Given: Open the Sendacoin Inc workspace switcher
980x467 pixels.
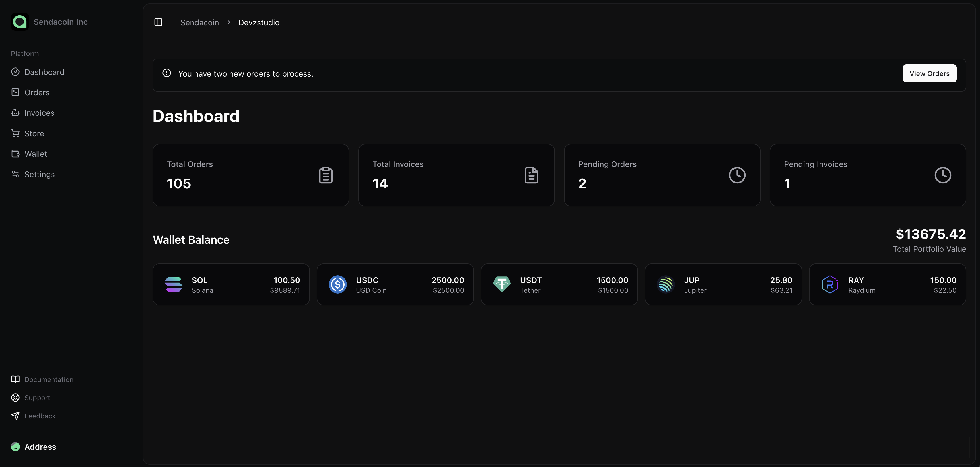Looking at the screenshot, I should tap(61, 22).
